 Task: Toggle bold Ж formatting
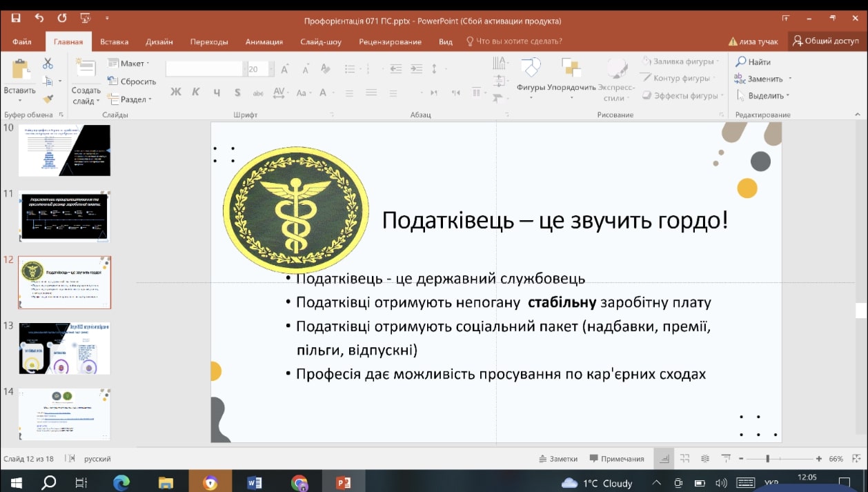tap(176, 92)
